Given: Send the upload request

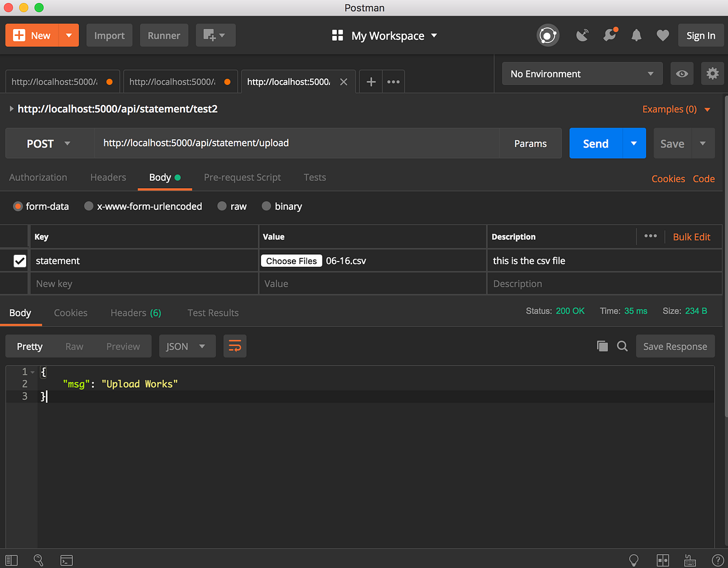Looking at the screenshot, I should tap(595, 143).
